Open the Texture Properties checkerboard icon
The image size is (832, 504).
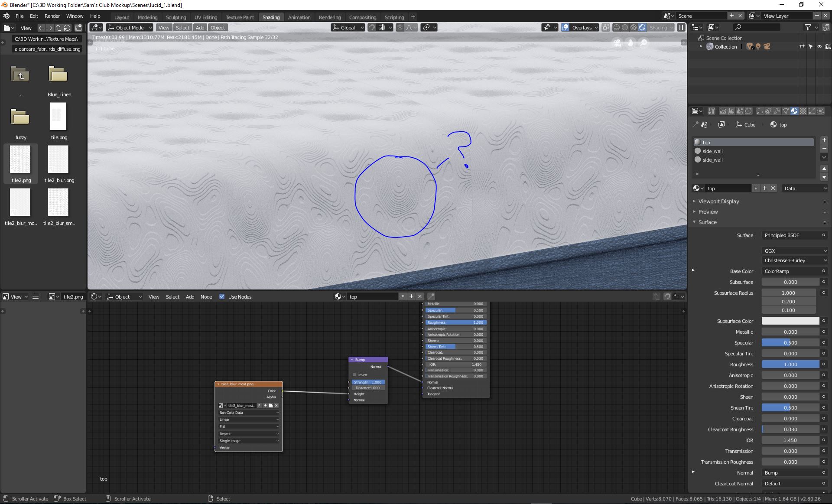point(803,111)
